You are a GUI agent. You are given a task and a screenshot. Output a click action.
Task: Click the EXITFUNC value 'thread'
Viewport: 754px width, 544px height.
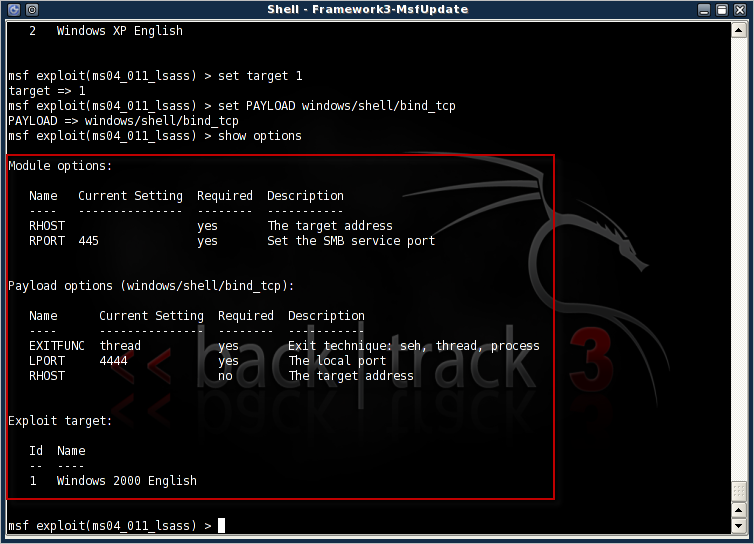click(120, 346)
